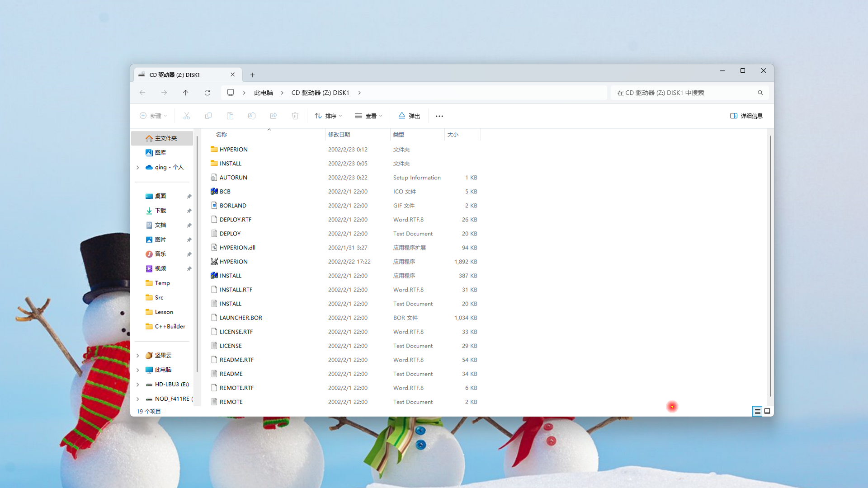Open the INSTALL application executable
The height and width of the screenshot is (488, 868).
click(x=230, y=276)
